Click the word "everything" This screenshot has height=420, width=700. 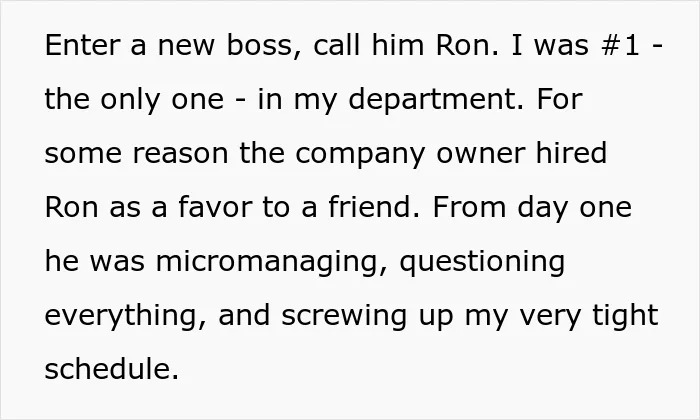point(121,316)
